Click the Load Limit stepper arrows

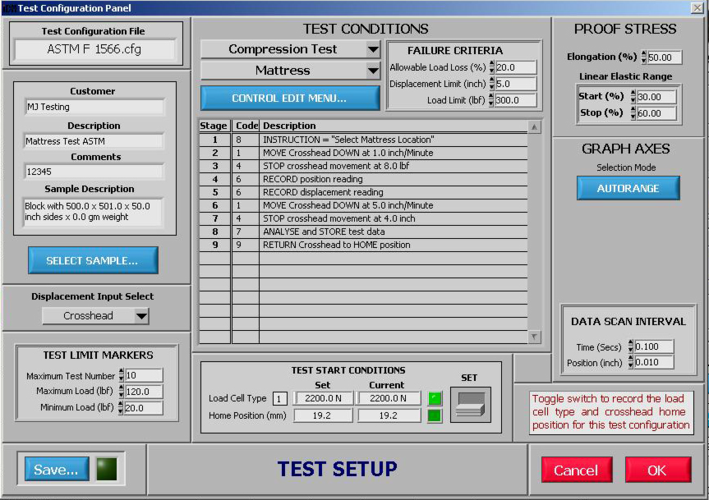[491, 100]
